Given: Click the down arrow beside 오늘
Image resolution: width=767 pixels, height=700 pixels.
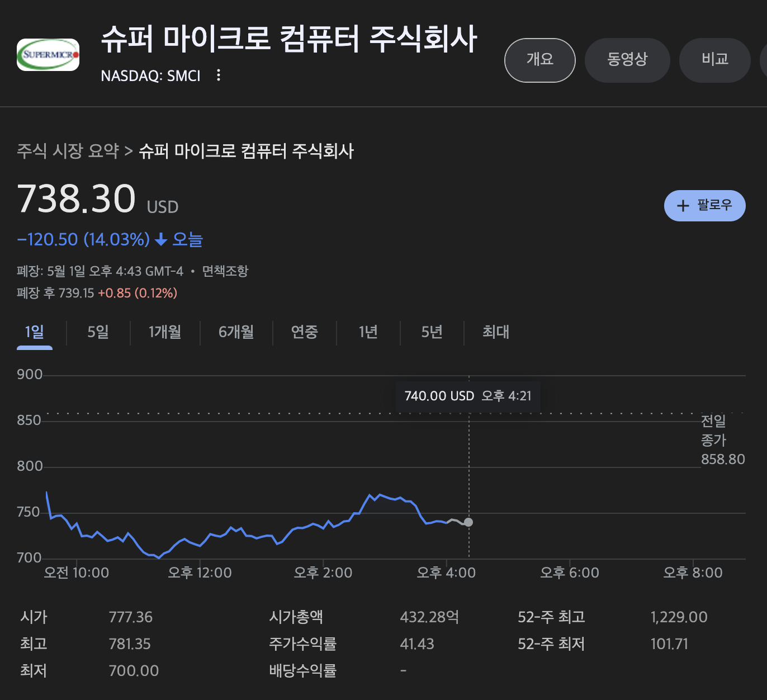Looking at the screenshot, I should pos(161,240).
